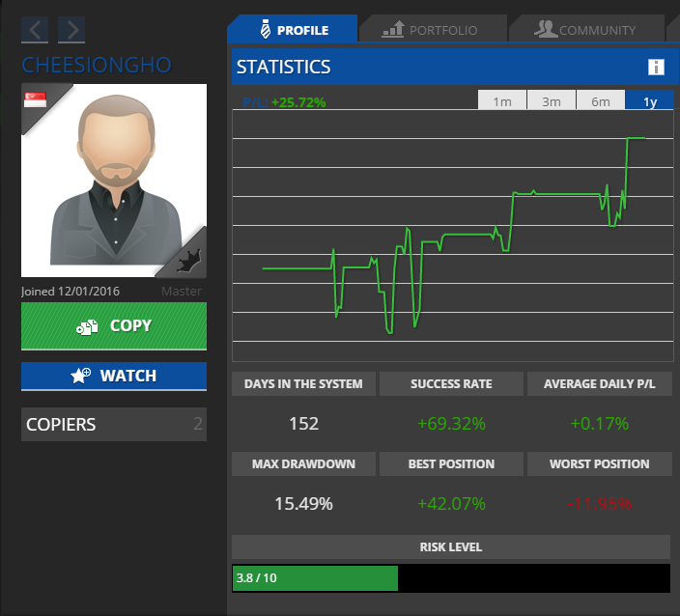Click the CHEESIONGHO username link
The width and height of the screenshot is (680, 616).
[x=96, y=66]
